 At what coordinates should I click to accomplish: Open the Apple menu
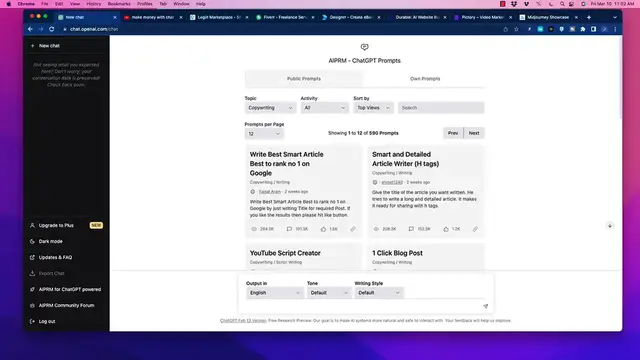pos(9,4)
